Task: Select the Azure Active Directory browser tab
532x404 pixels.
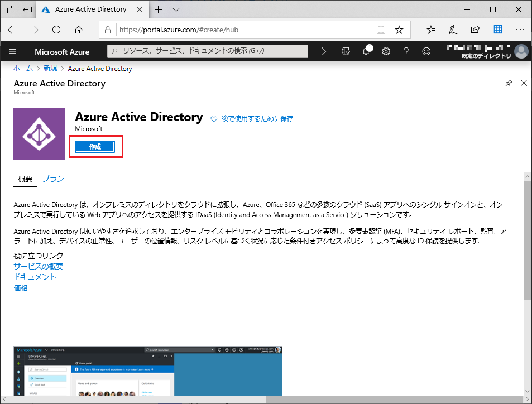Action: click(x=92, y=9)
